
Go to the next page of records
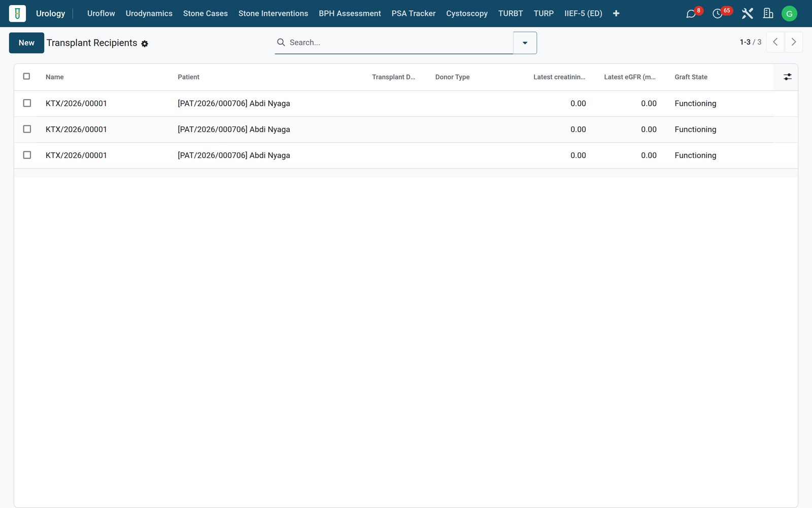tap(794, 42)
